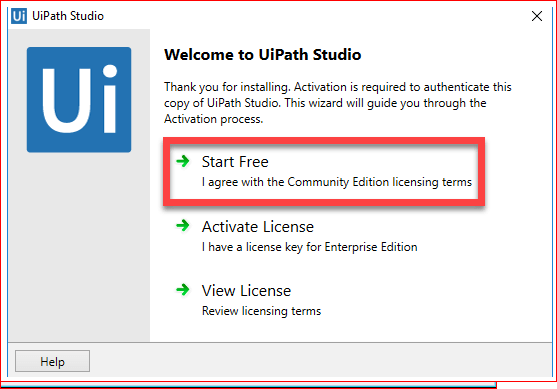Click the green arrow beside Start Free
This screenshot has height=389, width=557.
(183, 161)
